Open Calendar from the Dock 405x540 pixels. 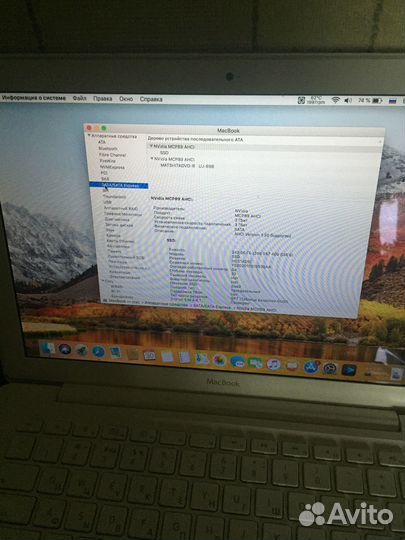click(x=149, y=355)
